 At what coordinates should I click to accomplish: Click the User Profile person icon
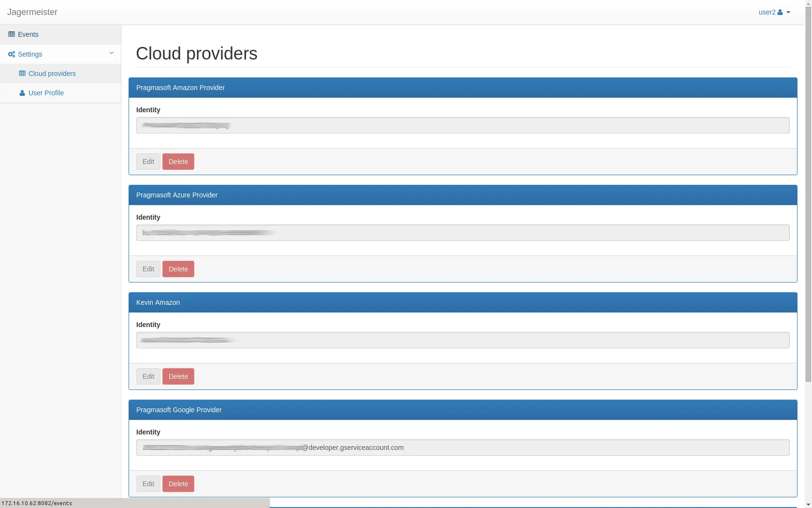(x=22, y=93)
